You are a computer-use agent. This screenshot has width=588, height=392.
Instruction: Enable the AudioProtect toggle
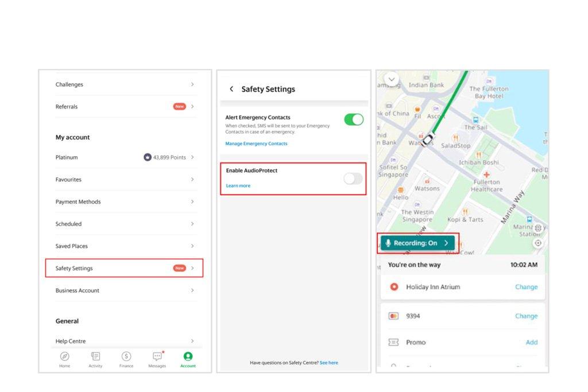353,178
